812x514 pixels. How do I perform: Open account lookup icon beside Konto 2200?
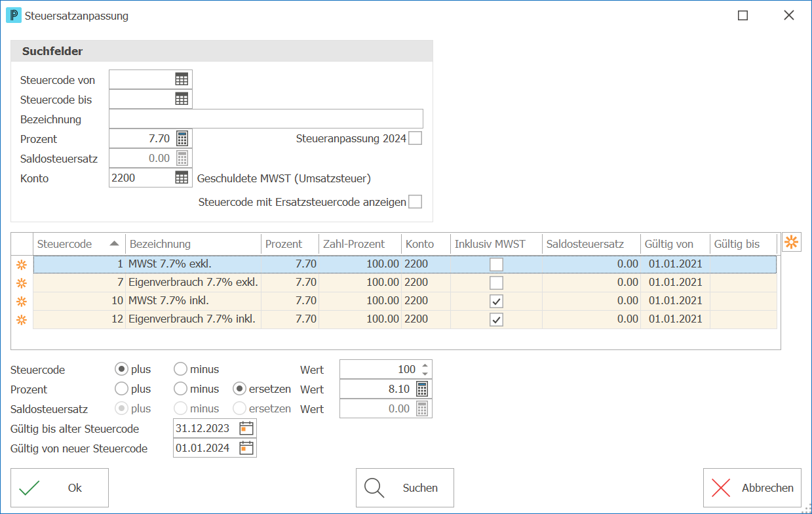click(182, 178)
